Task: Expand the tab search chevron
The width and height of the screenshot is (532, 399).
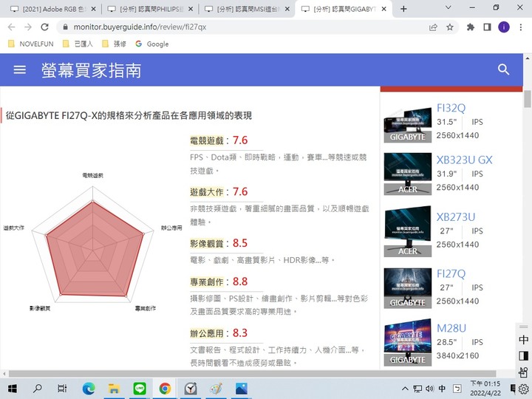Action: [x=449, y=7]
